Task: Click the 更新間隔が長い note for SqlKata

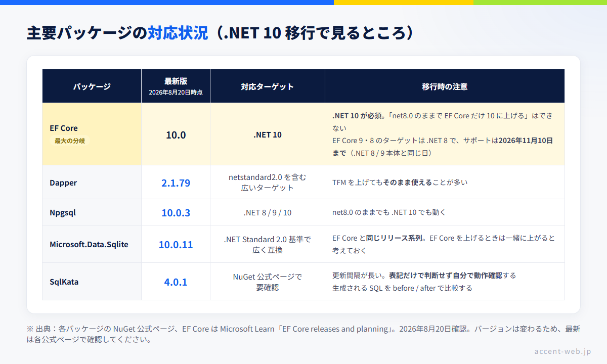Action: (x=424, y=276)
